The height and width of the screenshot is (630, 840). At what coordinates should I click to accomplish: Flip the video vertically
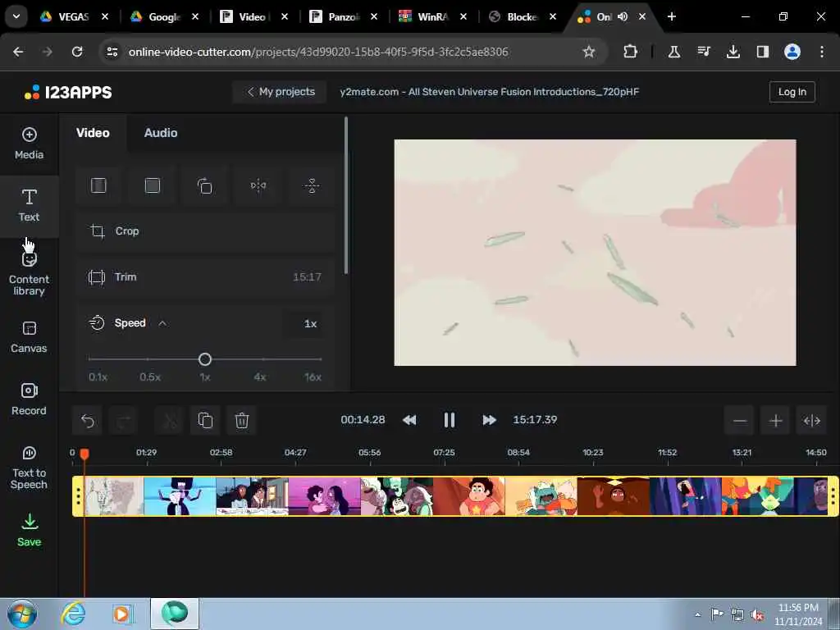[311, 186]
